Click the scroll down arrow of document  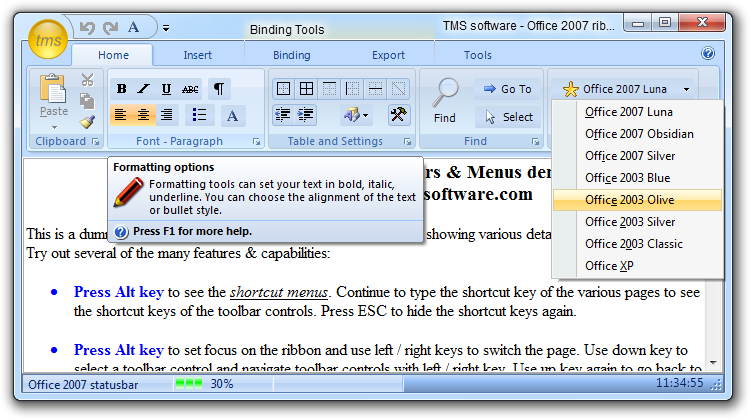point(713,363)
